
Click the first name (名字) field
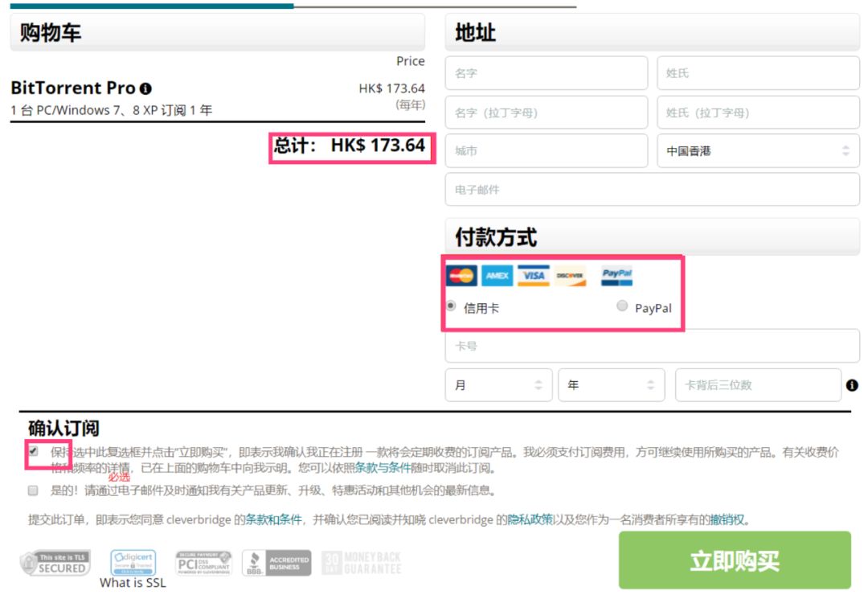pyautogui.click(x=546, y=73)
